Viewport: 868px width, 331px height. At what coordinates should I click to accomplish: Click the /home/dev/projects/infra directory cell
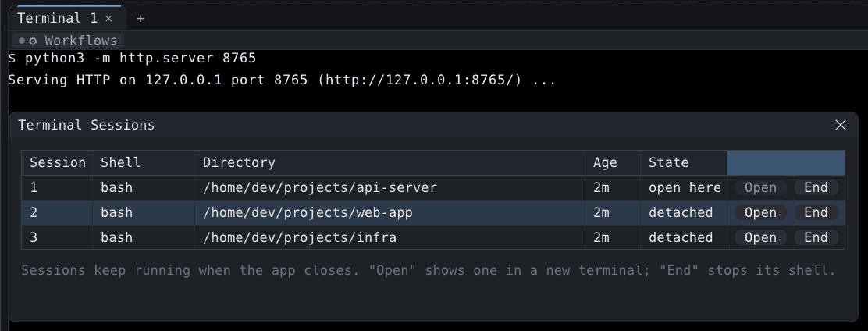(390, 237)
